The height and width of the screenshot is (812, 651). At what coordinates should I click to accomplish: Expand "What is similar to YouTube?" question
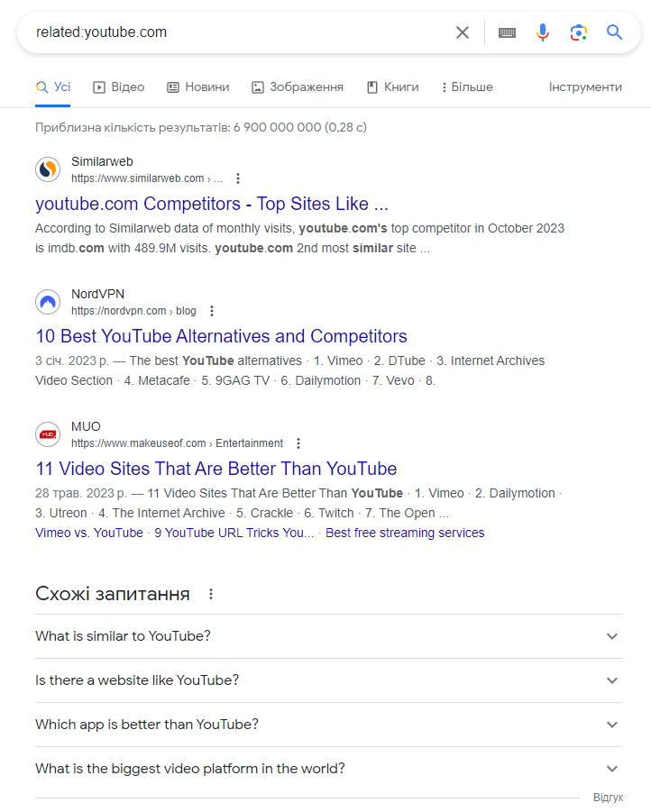(x=612, y=636)
